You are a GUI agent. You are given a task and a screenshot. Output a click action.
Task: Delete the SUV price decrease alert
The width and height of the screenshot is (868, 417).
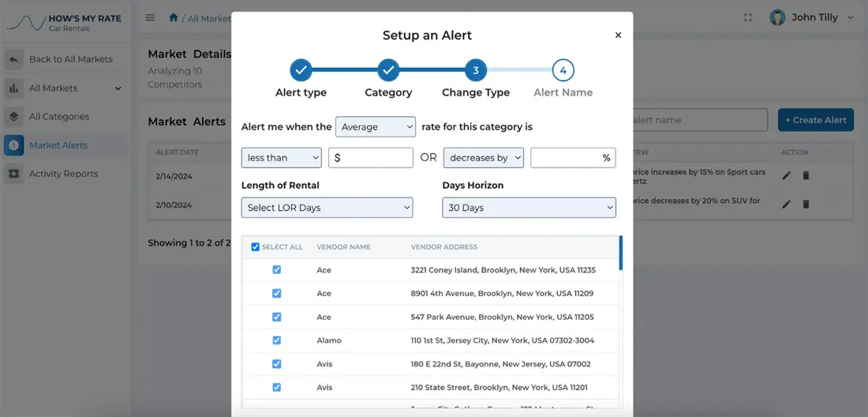(x=806, y=204)
